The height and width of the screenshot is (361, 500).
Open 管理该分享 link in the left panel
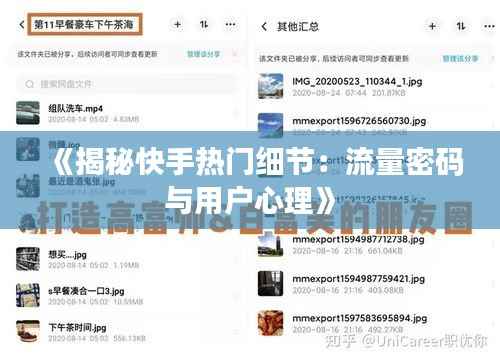(x=203, y=54)
